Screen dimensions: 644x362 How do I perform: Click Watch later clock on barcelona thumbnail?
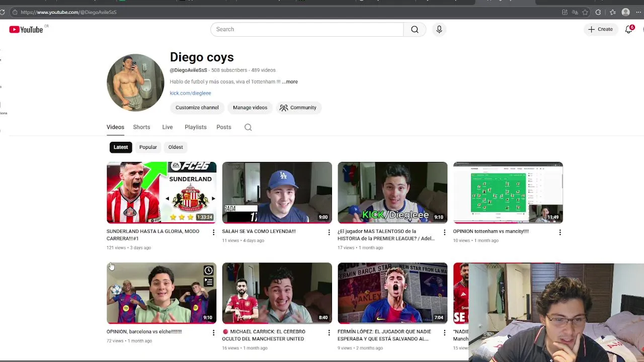pyautogui.click(x=208, y=270)
